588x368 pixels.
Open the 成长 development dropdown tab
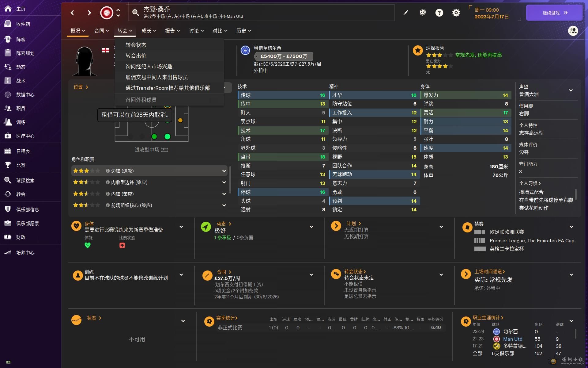click(149, 31)
